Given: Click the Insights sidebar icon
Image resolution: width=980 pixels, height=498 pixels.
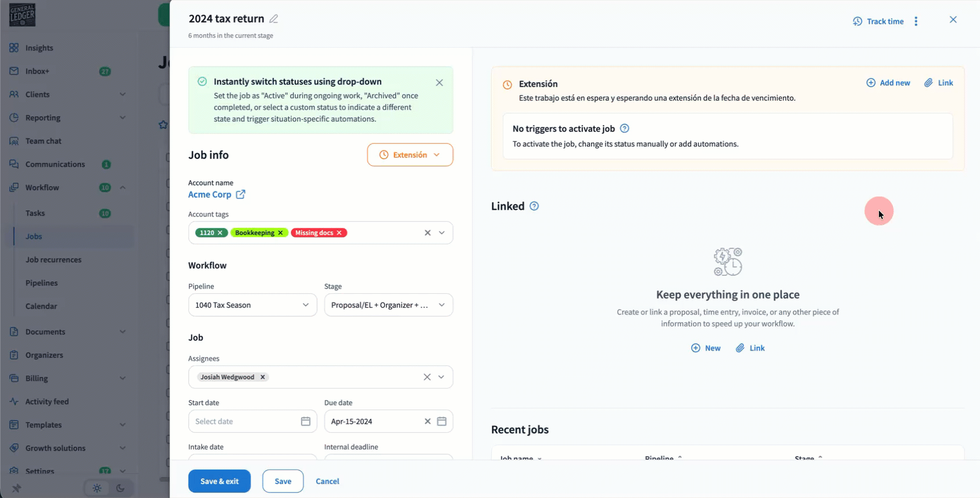Looking at the screenshot, I should (14, 48).
